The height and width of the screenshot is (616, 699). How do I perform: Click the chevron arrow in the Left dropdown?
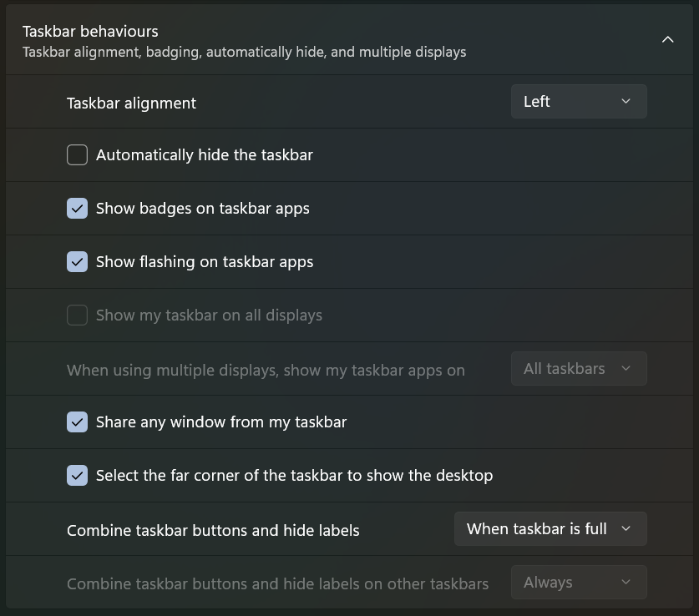pos(626,101)
